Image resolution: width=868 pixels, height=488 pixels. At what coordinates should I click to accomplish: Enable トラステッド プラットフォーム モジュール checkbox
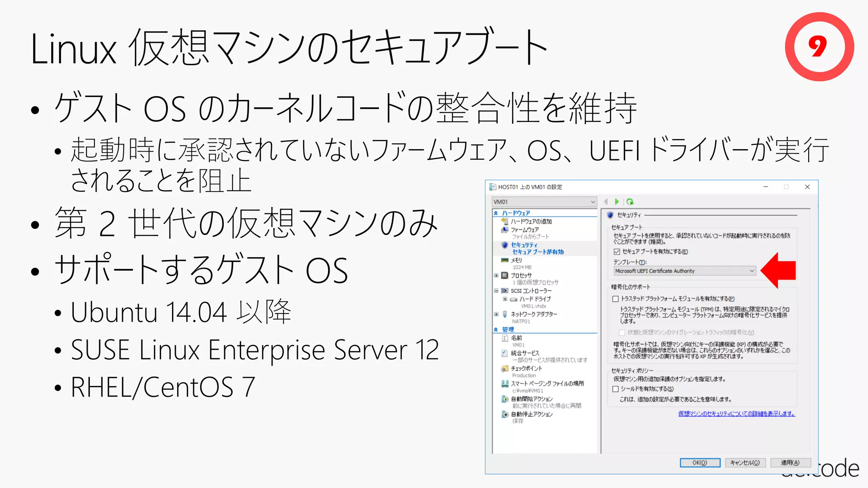tap(615, 299)
